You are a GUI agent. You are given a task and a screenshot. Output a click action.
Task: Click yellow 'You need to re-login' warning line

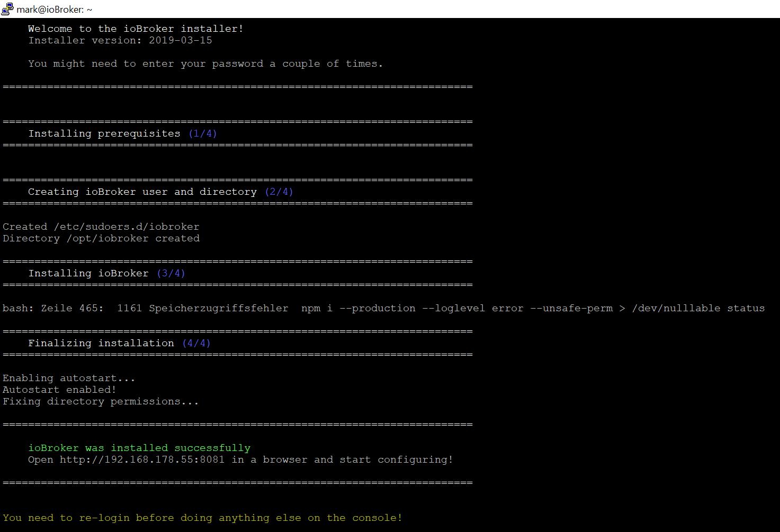(x=202, y=518)
